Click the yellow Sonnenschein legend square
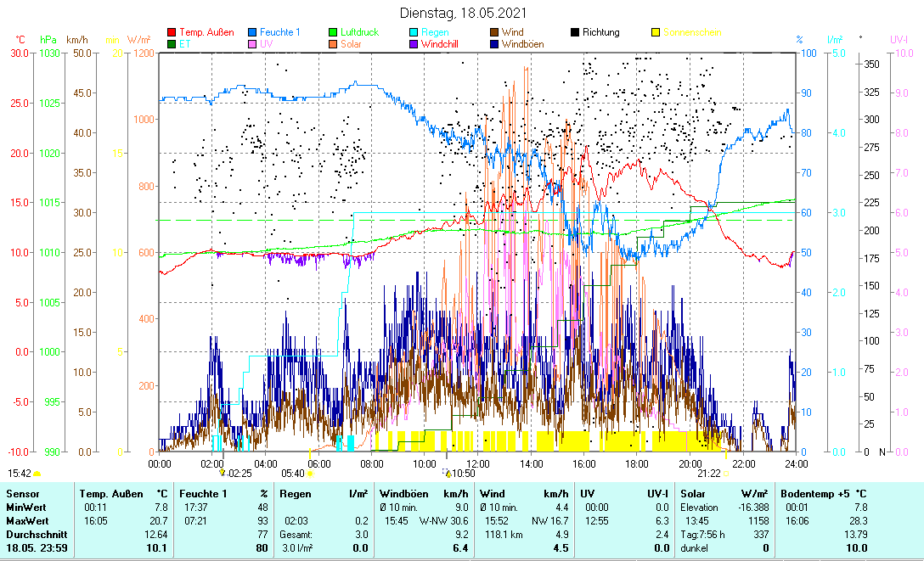This screenshot has height=561, width=924. click(656, 32)
